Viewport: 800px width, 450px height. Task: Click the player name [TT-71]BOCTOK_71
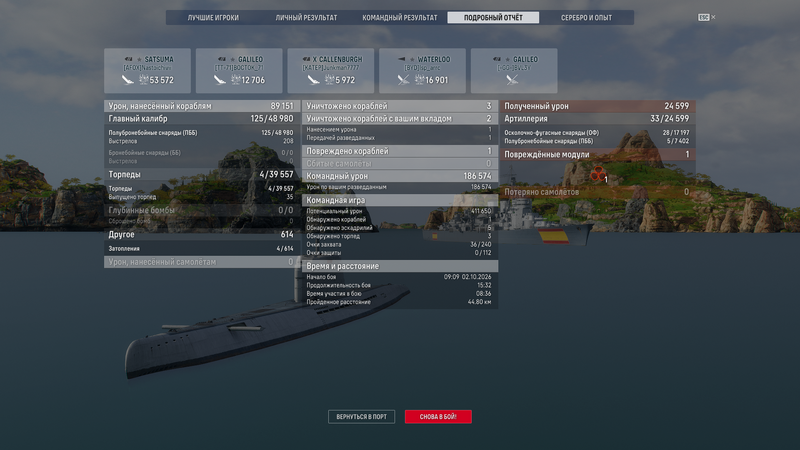(239, 68)
